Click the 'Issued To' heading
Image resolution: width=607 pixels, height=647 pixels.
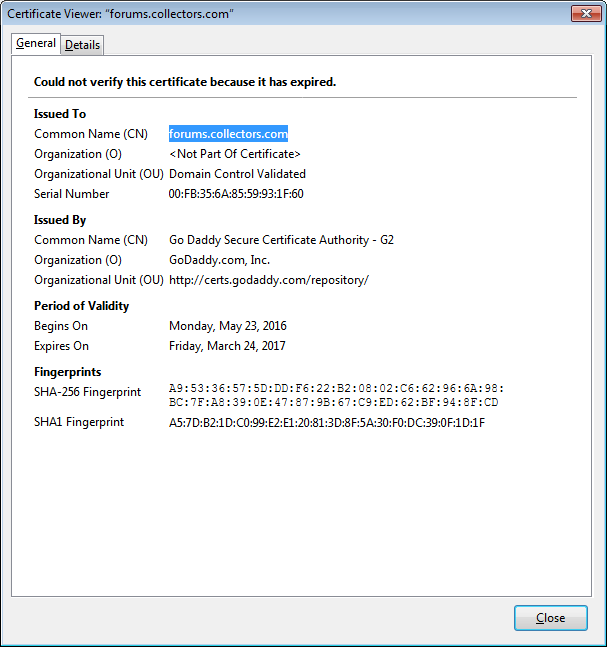[60, 114]
